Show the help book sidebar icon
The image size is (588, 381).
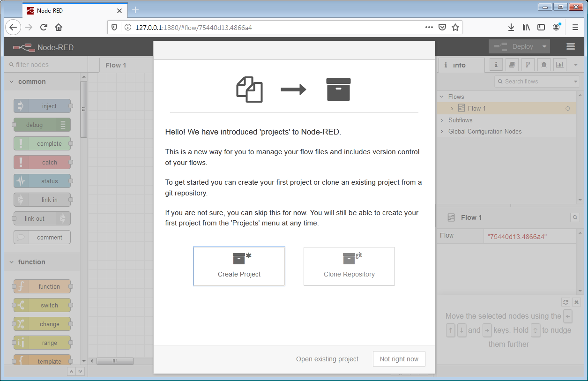tap(512, 65)
